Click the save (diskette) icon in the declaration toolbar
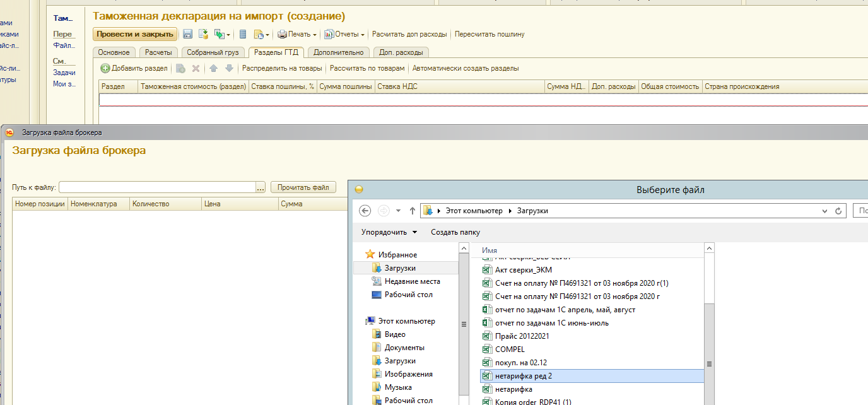 [188, 34]
